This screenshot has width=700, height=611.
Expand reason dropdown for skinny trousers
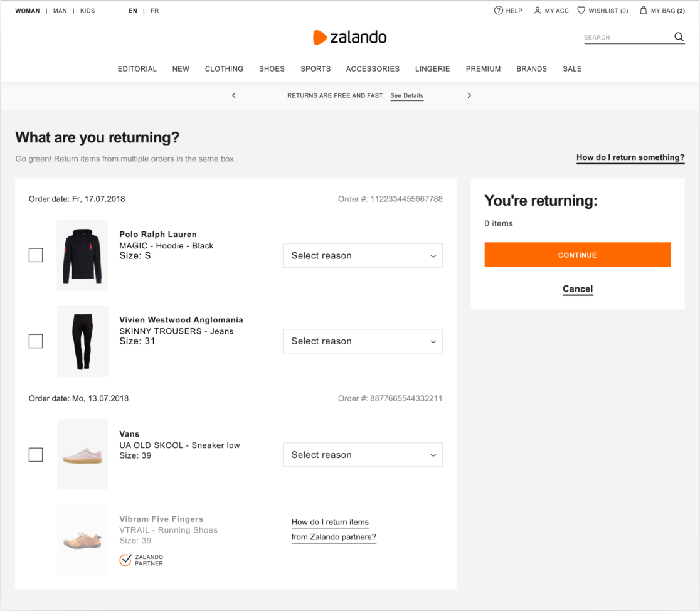pos(363,341)
